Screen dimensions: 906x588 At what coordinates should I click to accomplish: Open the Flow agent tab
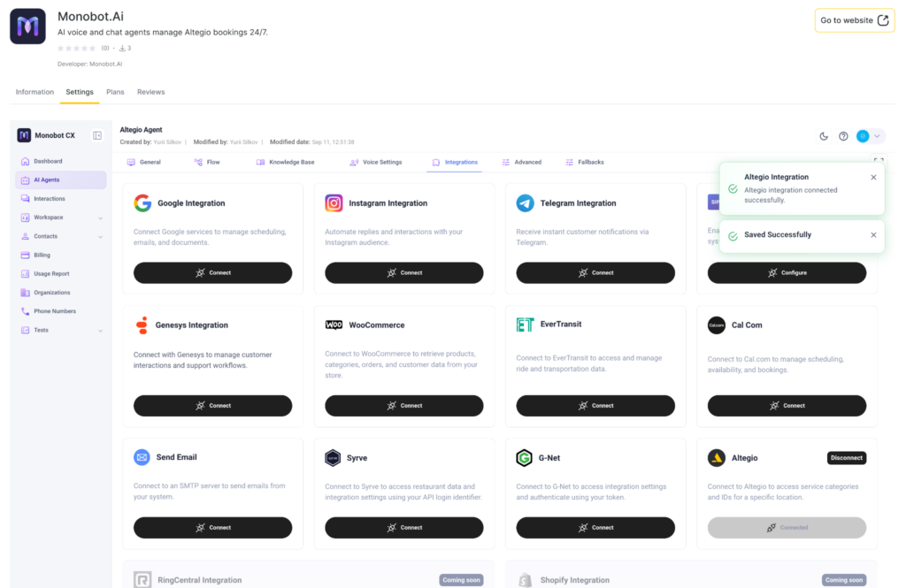pos(207,163)
